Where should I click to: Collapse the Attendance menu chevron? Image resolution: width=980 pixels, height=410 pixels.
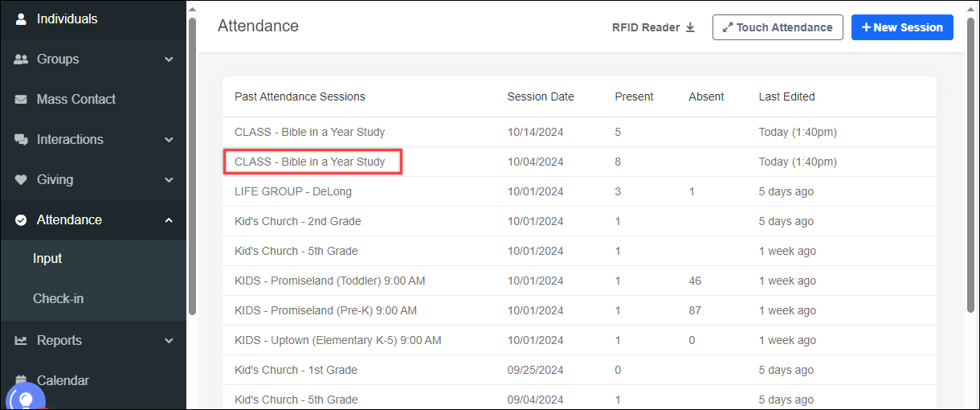(169, 219)
